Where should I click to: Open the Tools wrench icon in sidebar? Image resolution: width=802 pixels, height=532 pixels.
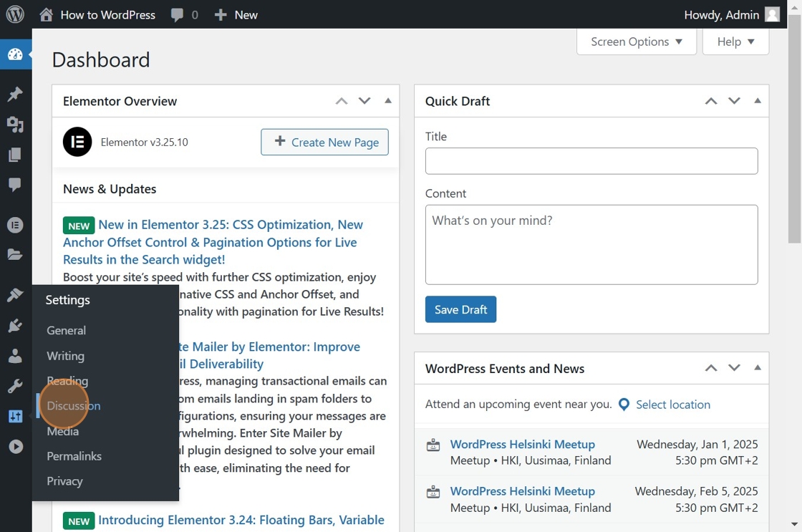tap(15, 386)
